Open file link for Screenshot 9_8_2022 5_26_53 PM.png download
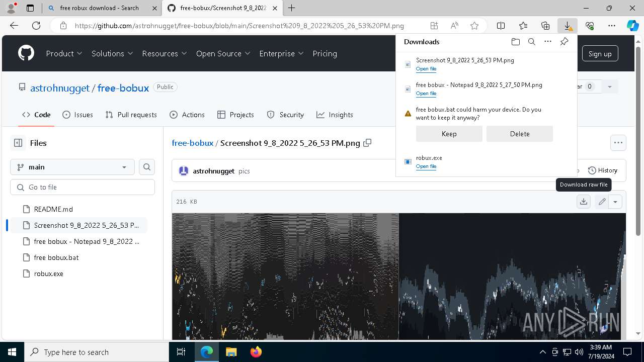Viewport: 644px width, 362px height. coord(426,69)
